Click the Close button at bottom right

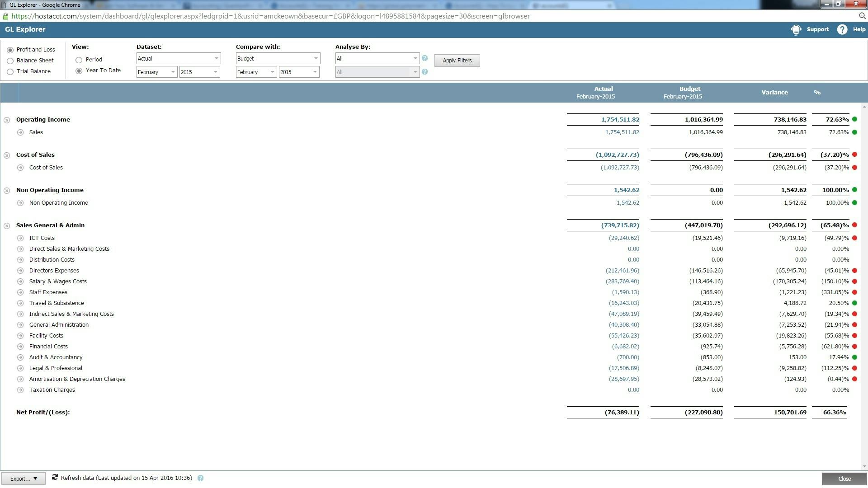coord(844,479)
